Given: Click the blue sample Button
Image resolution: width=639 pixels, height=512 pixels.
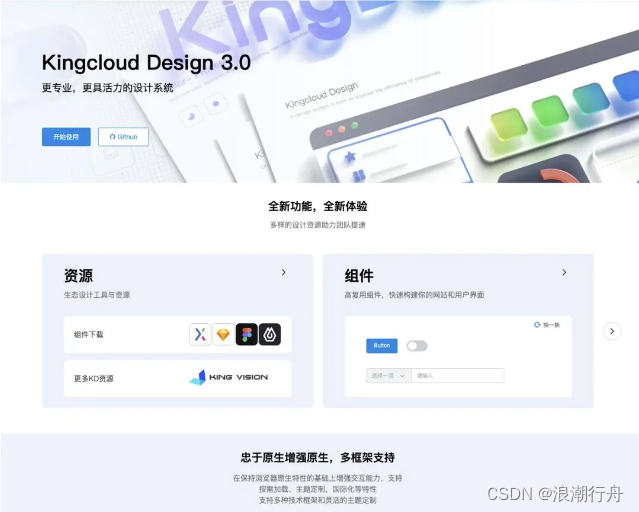Looking at the screenshot, I should 382,346.
